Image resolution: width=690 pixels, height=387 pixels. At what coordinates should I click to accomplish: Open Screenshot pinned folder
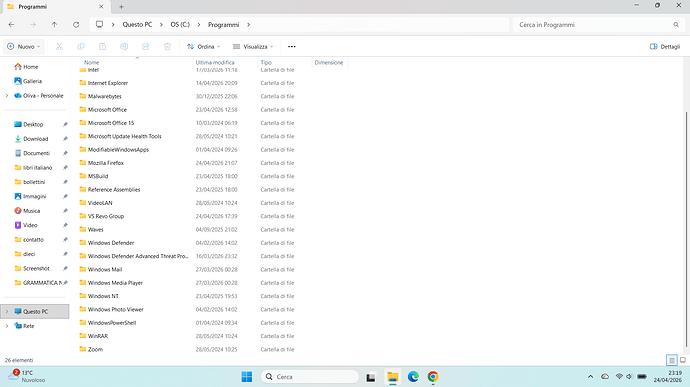click(32, 268)
